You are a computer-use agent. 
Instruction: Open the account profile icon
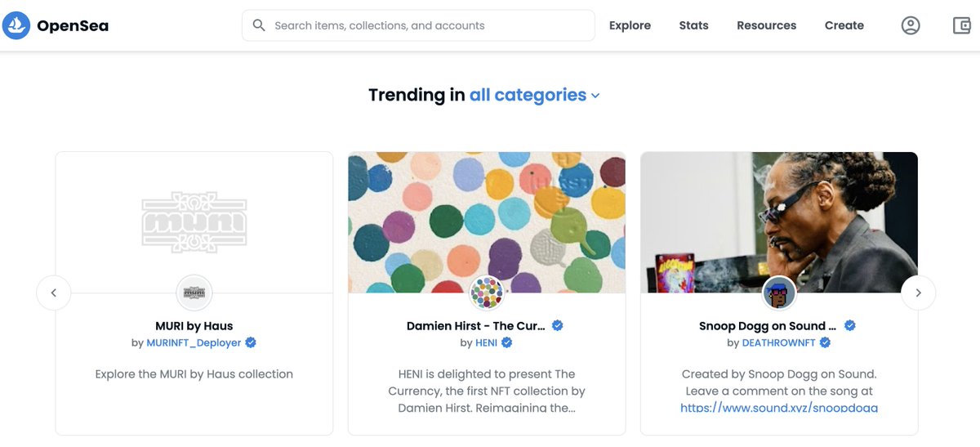(911, 25)
